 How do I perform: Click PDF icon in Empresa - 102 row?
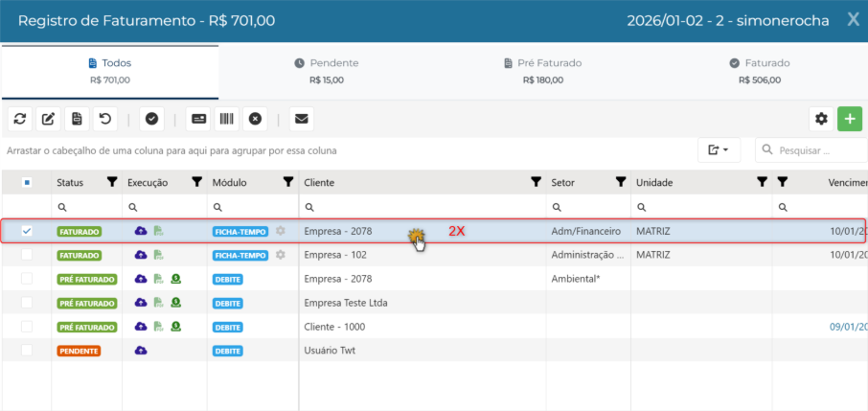[x=158, y=256]
